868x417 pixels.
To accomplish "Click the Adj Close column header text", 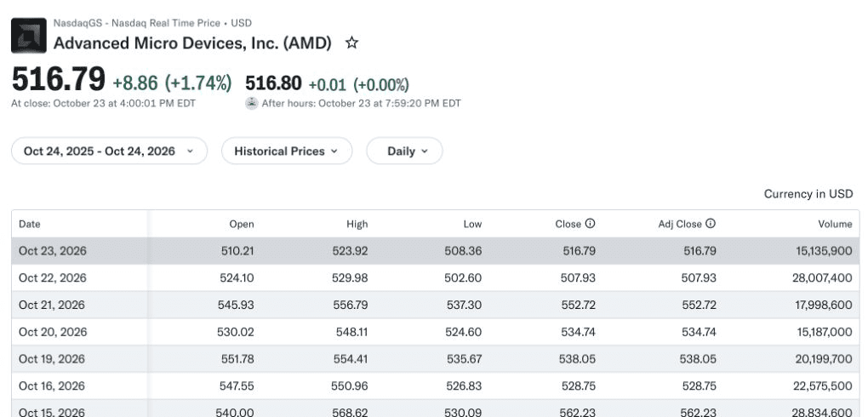I will 680,225.
